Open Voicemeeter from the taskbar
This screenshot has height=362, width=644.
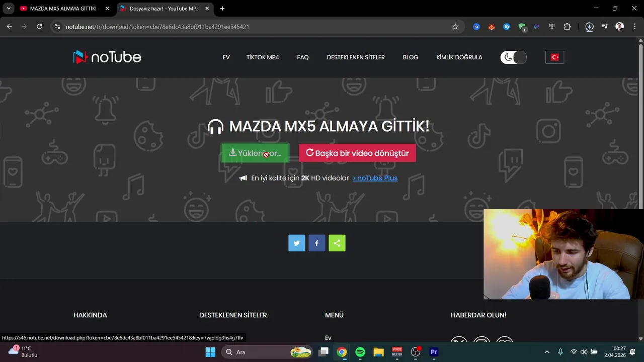tap(397, 352)
